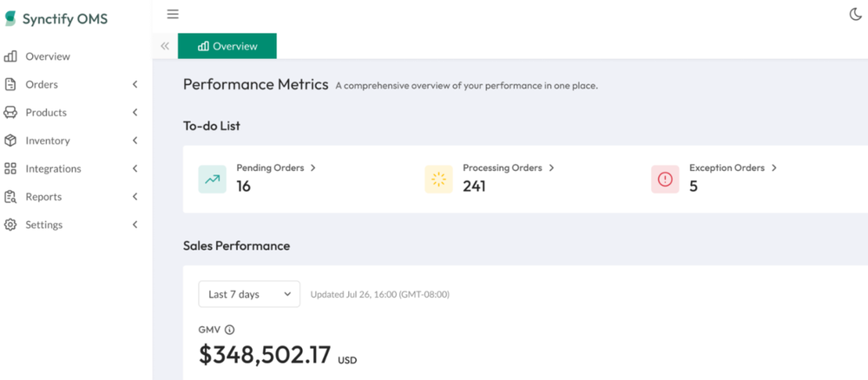Open the Last 7 days dropdown

coord(249,294)
